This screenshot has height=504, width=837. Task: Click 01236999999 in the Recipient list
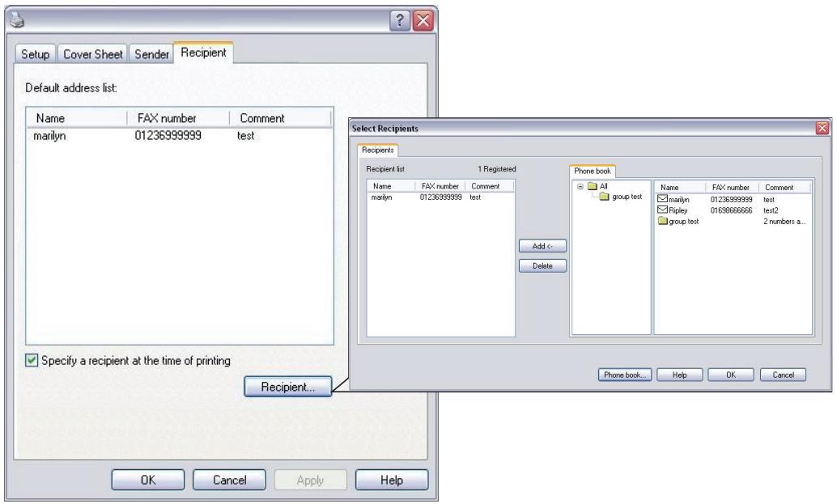click(441, 197)
